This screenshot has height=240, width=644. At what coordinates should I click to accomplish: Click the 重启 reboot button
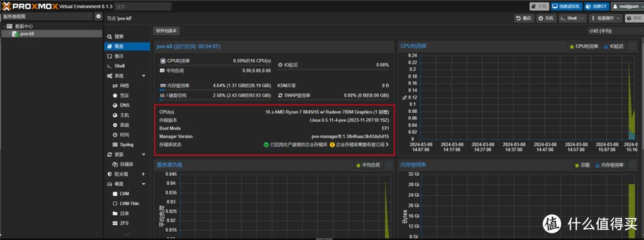524,18
